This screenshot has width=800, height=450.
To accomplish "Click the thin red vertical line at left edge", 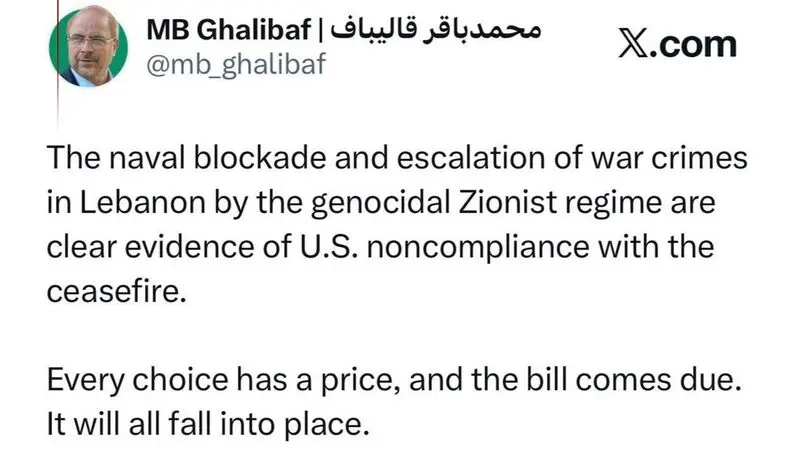I will click(x=58, y=61).
